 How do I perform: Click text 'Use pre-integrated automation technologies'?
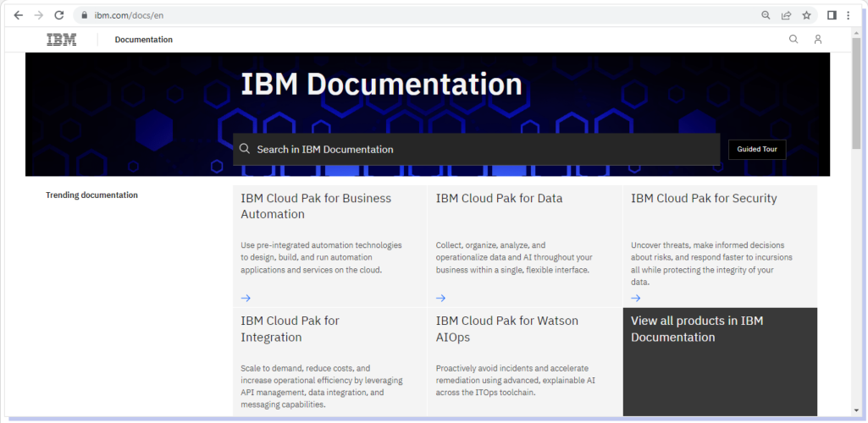pyautogui.click(x=321, y=245)
